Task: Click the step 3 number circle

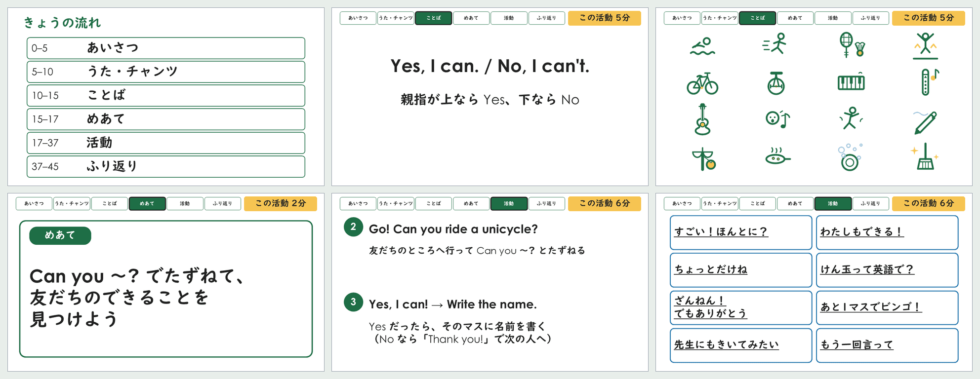Action: [353, 302]
